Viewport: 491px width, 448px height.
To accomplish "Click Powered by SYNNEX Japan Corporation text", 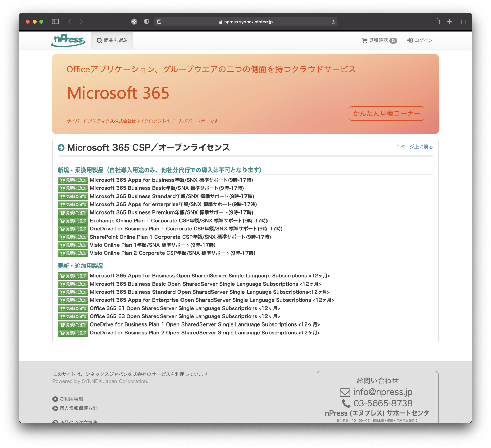I will pyautogui.click(x=100, y=381).
